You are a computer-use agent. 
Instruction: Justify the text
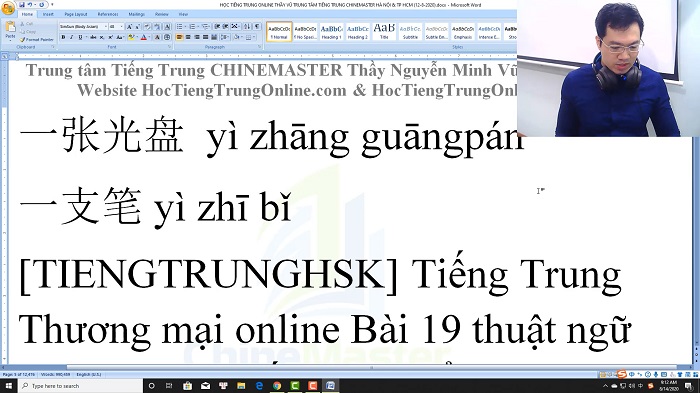(x=205, y=37)
